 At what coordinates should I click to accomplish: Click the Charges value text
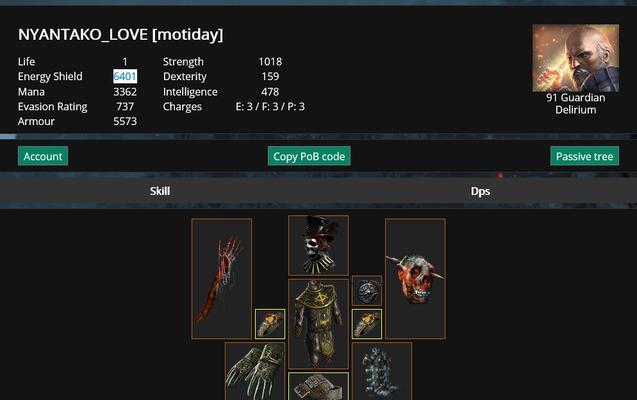(270, 106)
